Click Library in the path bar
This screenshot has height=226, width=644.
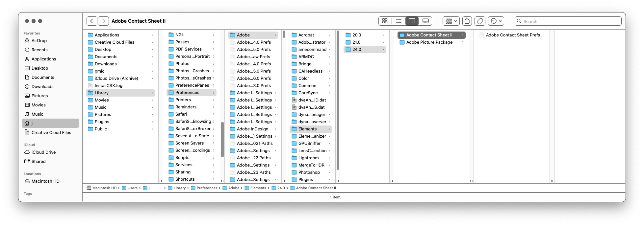click(x=176, y=188)
